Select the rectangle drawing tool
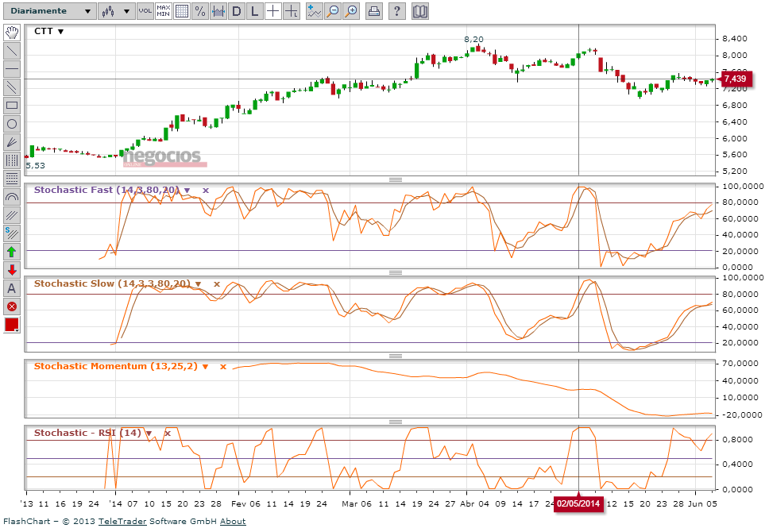 12,106
